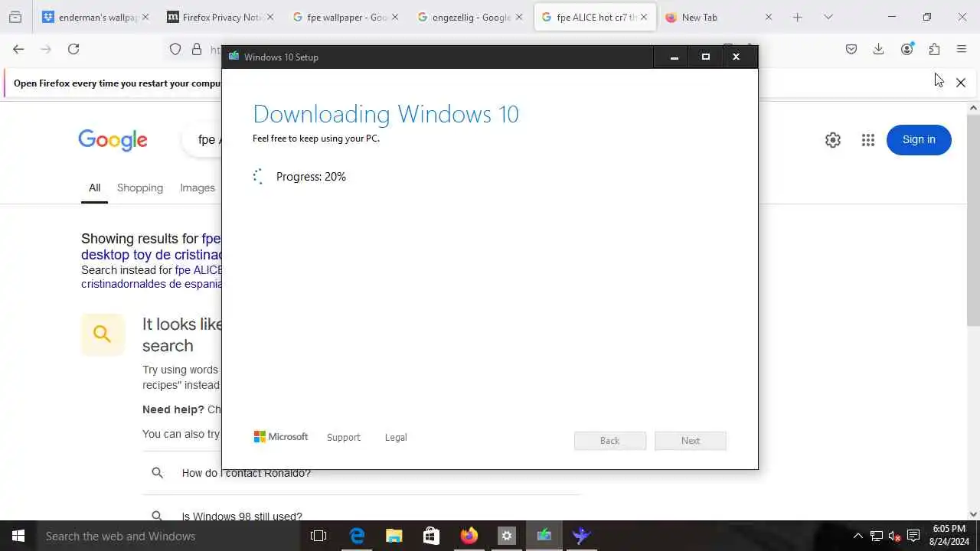Open Save to Pocket icon

[x=851, y=49]
